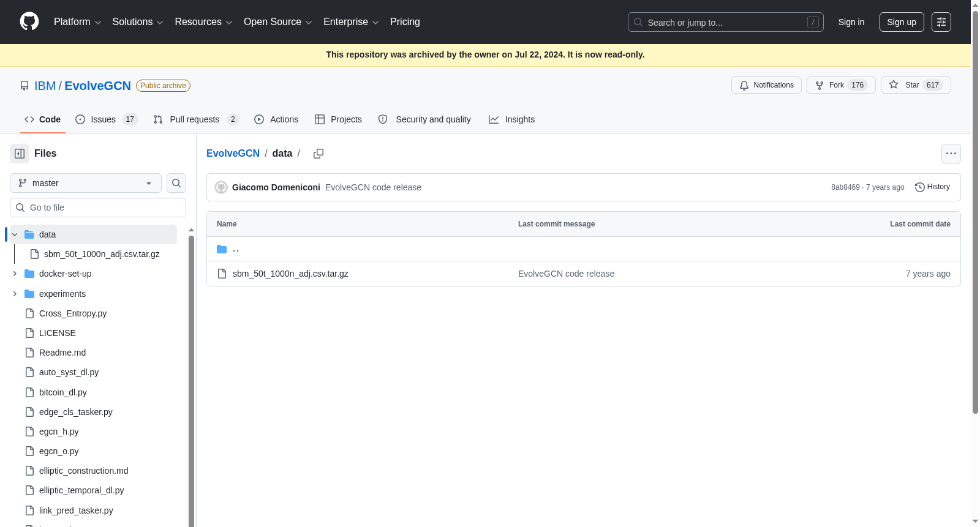Click the Go to file input

[x=98, y=207]
